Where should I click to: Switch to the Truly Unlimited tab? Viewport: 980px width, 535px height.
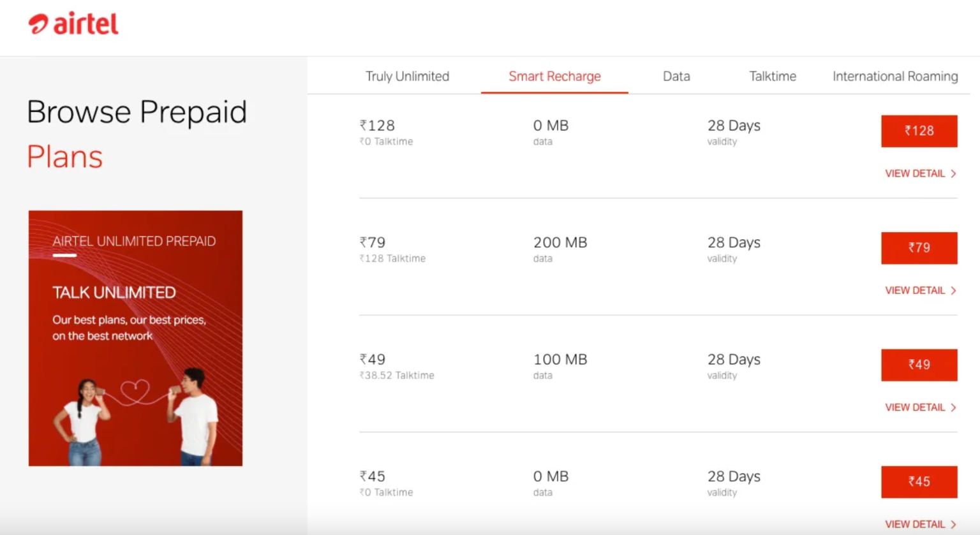tap(407, 76)
